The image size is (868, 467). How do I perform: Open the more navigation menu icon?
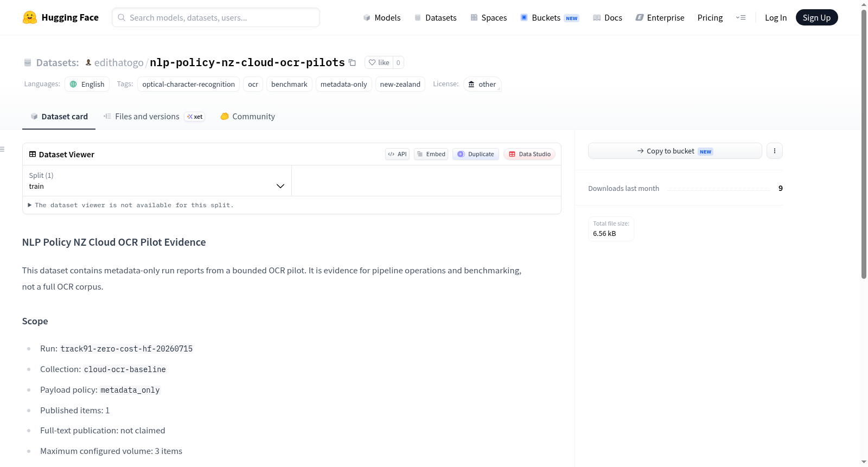coord(741,17)
